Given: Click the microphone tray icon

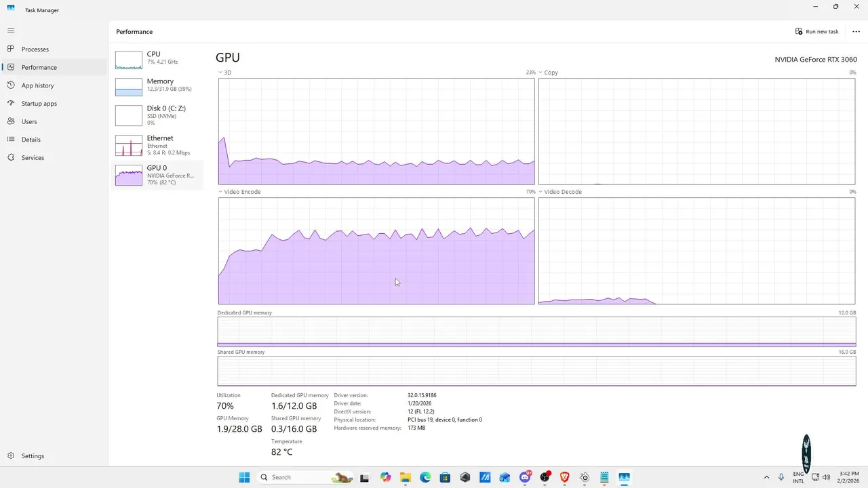Looking at the screenshot, I should coord(782,477).
